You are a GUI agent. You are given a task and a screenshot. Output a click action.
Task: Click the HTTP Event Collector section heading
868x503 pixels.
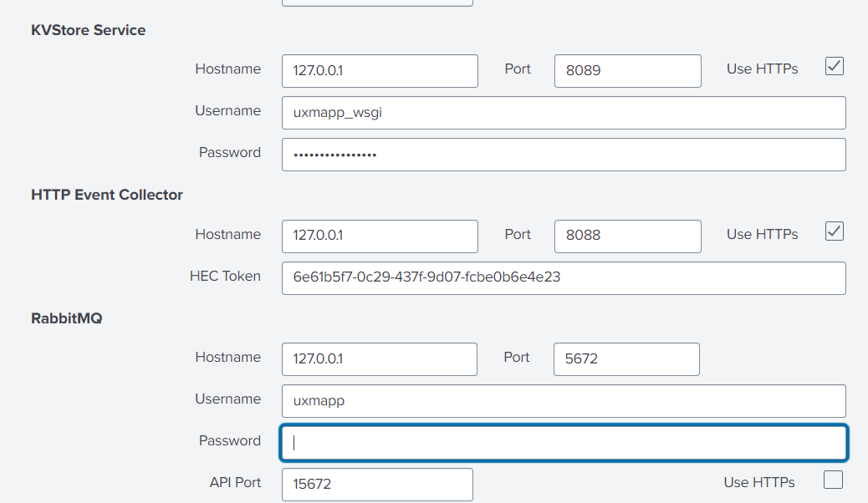tap(107, 195)
